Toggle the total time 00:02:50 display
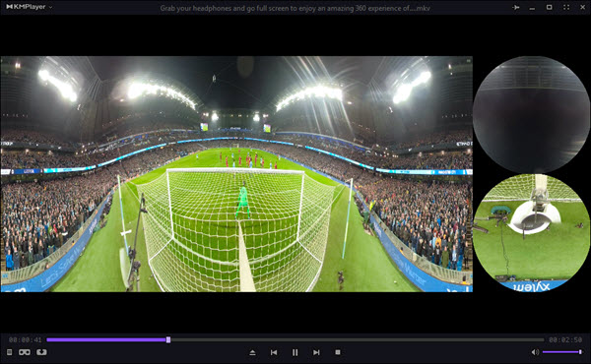 (565, 340)
